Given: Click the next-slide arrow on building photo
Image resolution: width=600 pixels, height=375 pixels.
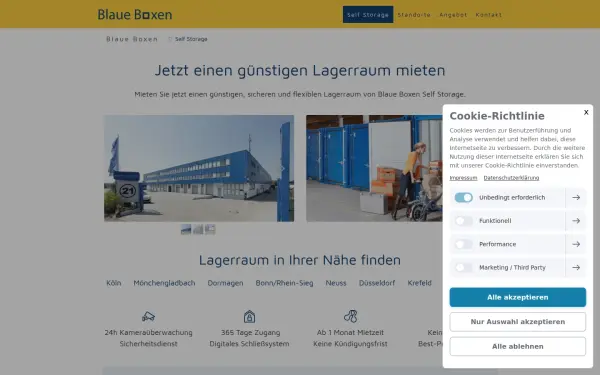Looking at the screenshot, I should tap(283, 168).
